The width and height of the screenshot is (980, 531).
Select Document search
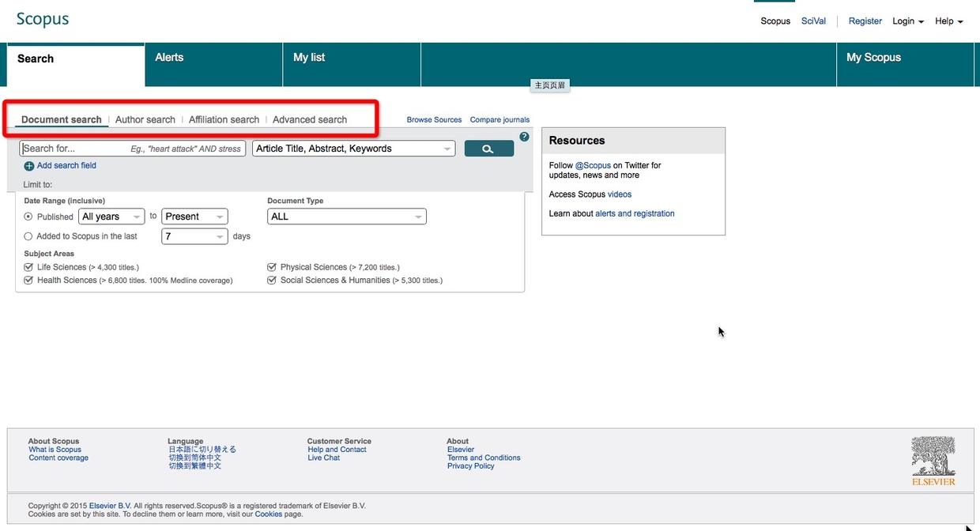[x=62, y=120]
